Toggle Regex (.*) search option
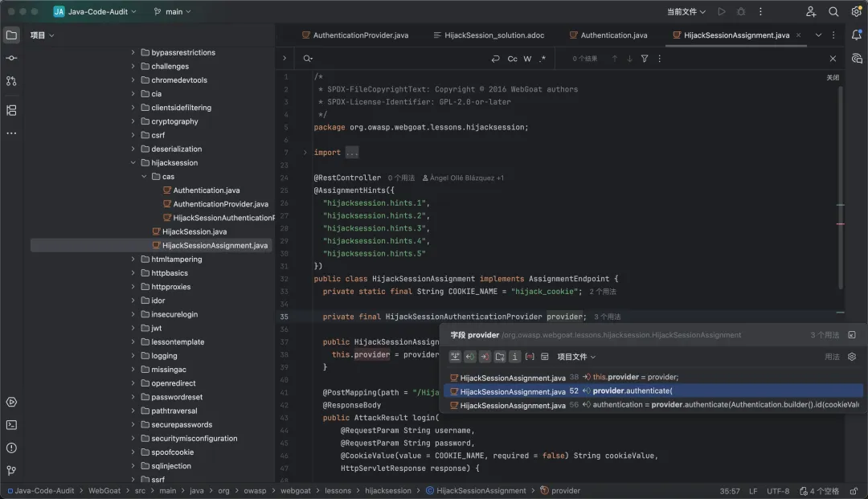 coord(542,59)
